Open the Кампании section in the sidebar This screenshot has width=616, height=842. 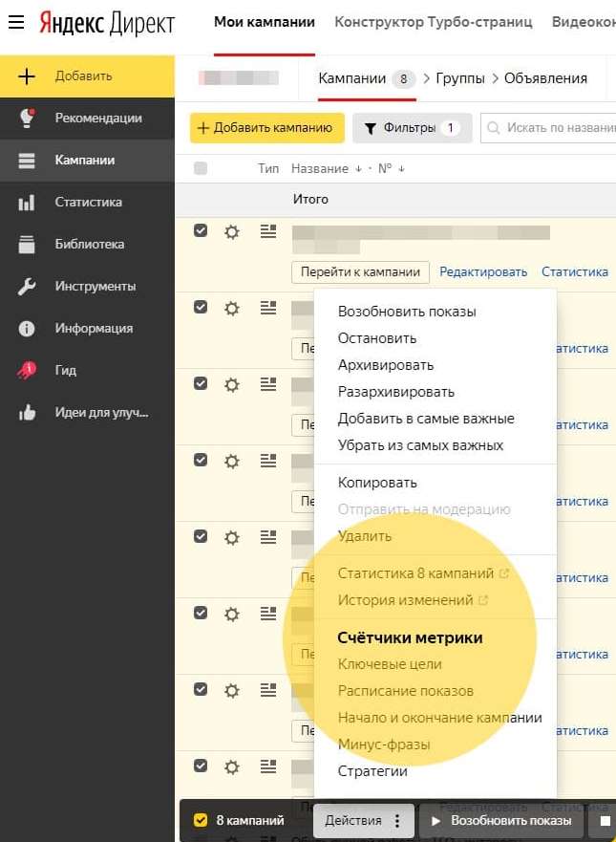(x=88, y=160)
